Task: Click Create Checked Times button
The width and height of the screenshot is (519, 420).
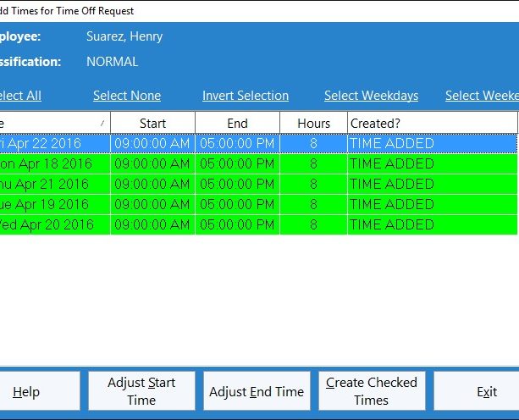Action: tap(372, 391)
